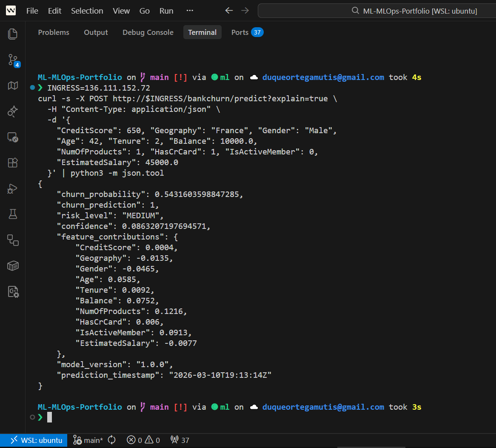Image resolution: width=496 pixels, height=448 pixels.
Task: Switch to the Debug Console tab
Action: (x=148, y=32)
